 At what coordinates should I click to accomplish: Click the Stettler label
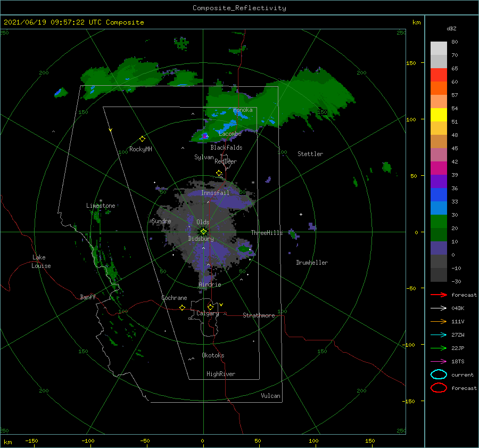[310, 154]
